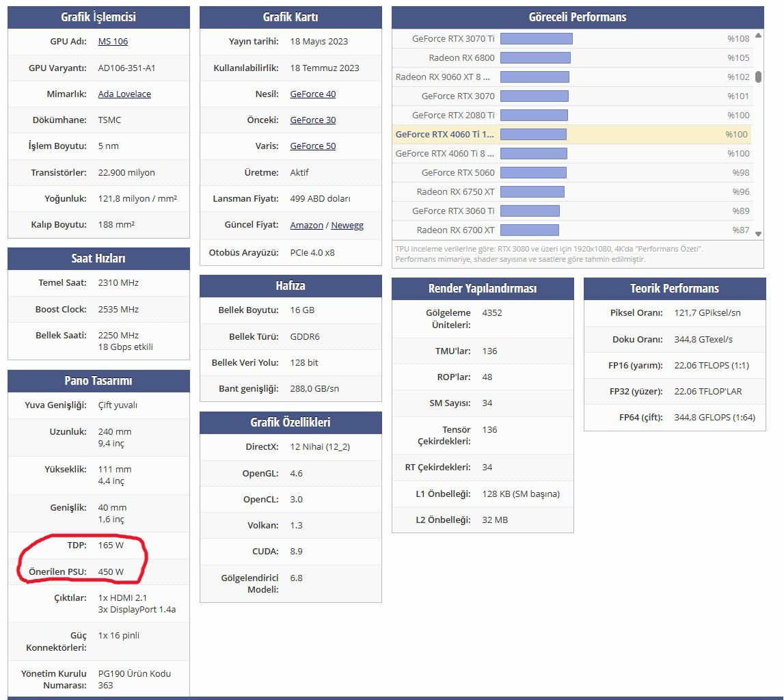Open the MS 106 GPU name link
This screenshot has width=784, height=700.
tap(113, 42)
